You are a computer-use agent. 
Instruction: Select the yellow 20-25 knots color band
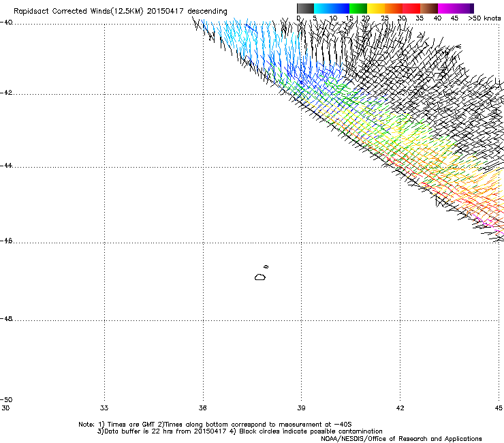click(376, 8)
